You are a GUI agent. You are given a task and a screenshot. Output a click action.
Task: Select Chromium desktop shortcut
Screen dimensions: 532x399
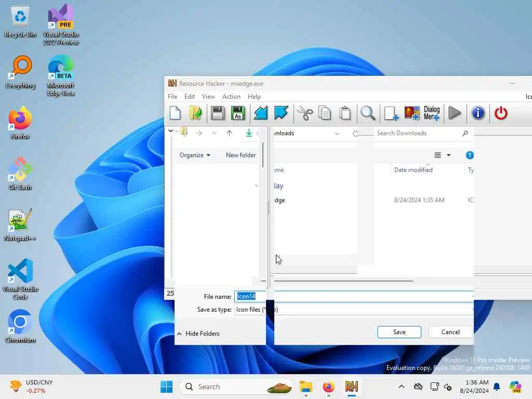(20, 326)
